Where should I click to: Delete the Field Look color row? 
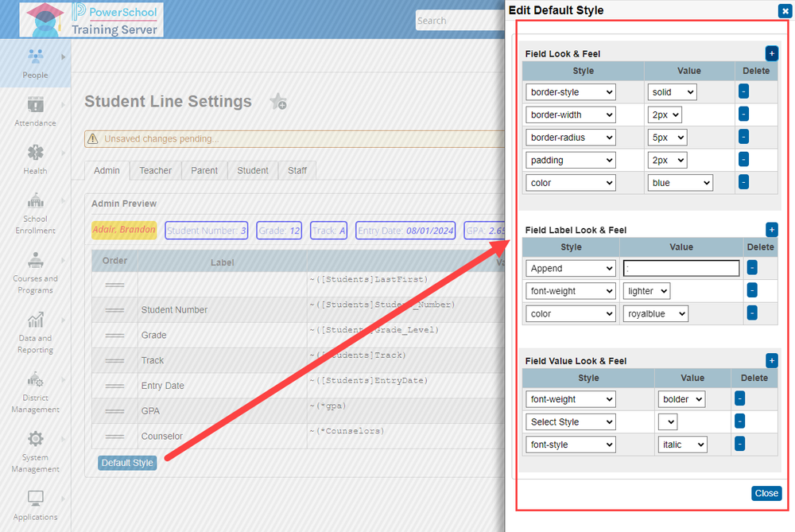click(x=744, y=182)
